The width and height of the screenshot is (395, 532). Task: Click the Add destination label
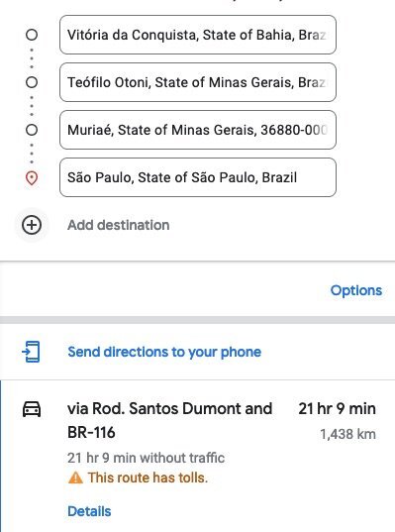pyautogui.click(x=119, y=225)
